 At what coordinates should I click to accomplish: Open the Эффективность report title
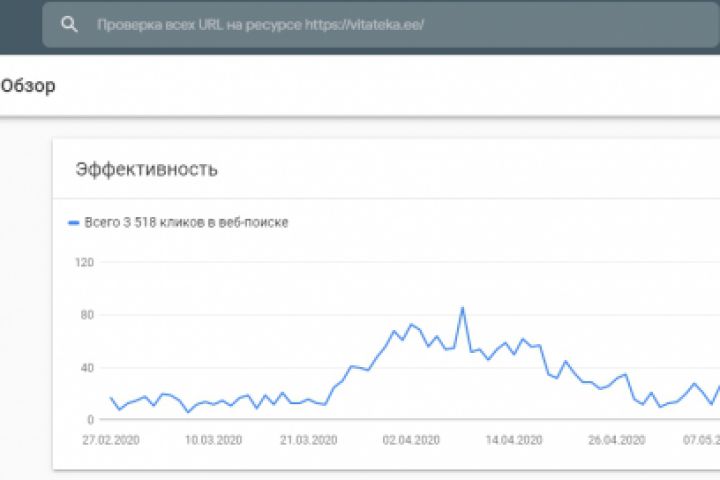pyautogui.click(x=146, y=168)
